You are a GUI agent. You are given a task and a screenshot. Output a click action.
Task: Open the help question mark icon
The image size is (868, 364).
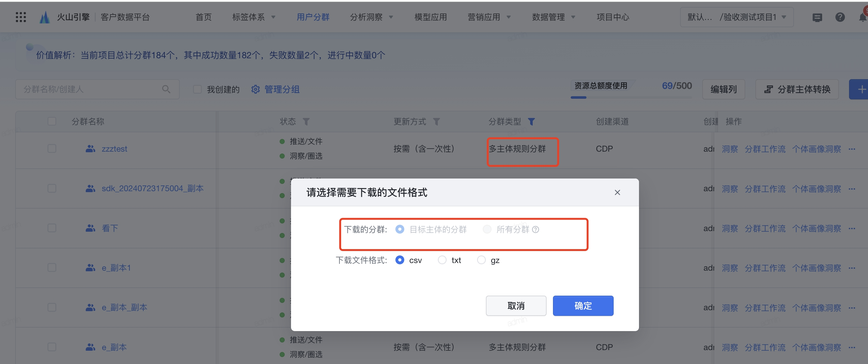tap(840, 17)
